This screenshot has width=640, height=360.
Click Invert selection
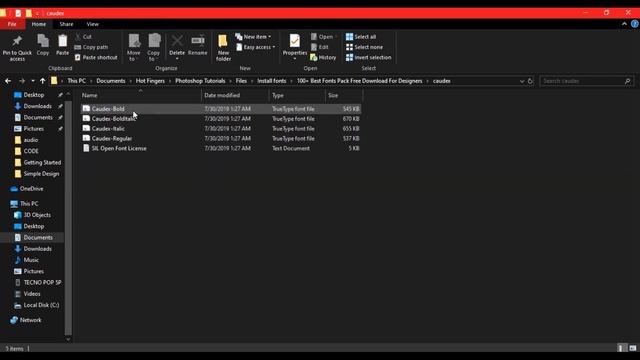click(x=369, y=58)
